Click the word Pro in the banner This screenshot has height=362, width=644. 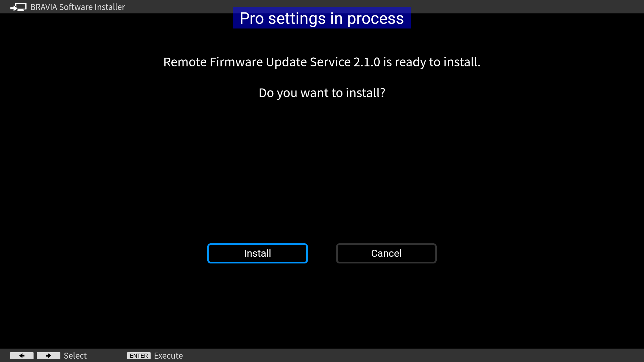(x=252, y=18)
